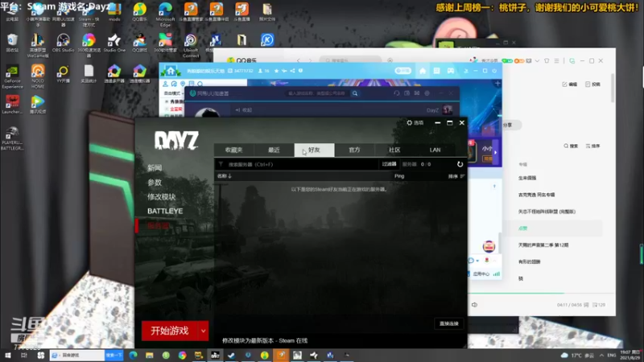Open the QQ音乐 desktop shortcut

(x=139, y=12)
